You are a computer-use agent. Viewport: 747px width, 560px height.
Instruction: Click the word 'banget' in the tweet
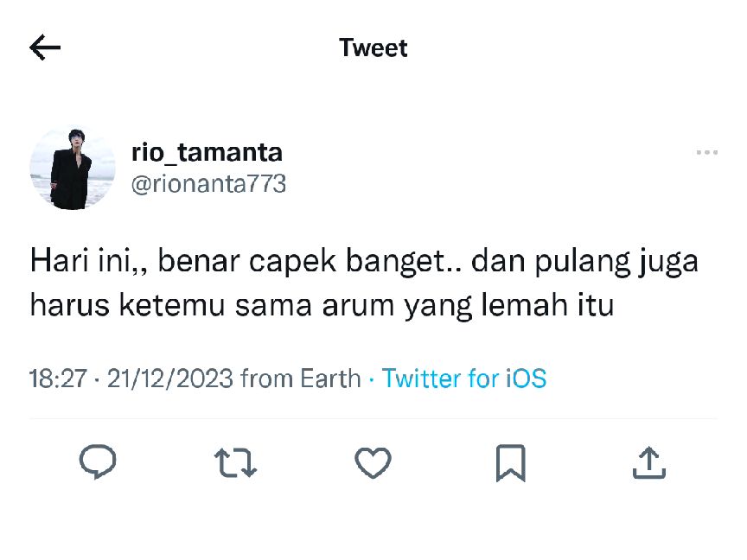395,262
